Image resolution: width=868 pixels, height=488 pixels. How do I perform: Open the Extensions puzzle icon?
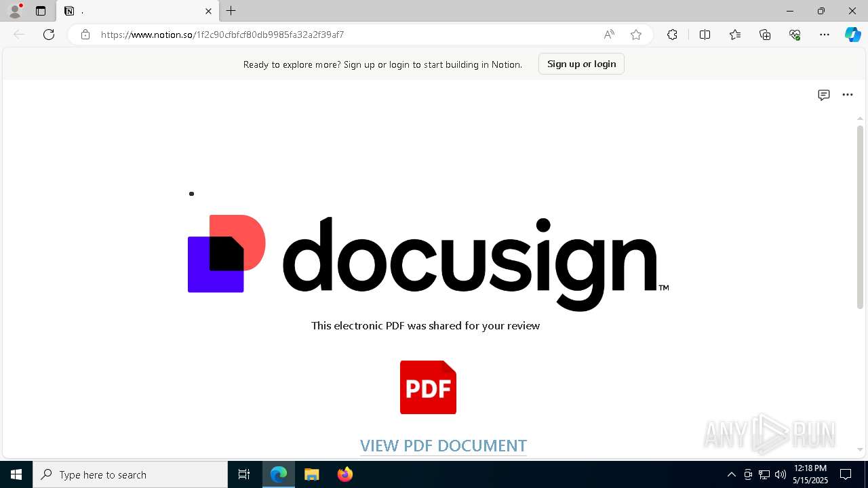click(672, 35)
